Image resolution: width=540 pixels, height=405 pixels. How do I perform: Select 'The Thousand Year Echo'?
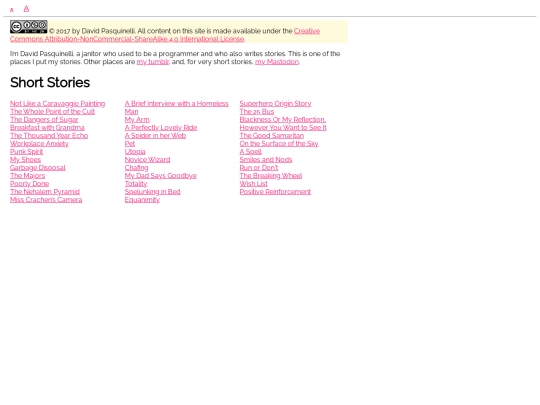[x=49, y=136]
